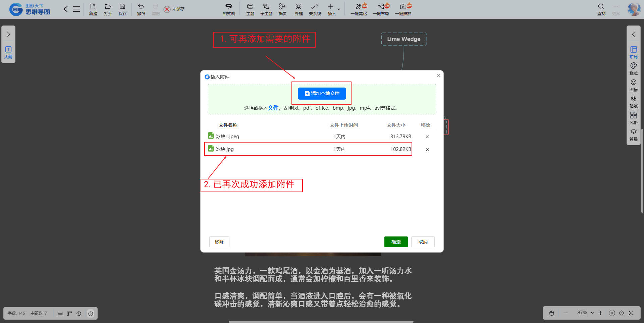This screenshot has height=323, width=644.
Task: Toggle fullscreen mode in bottom bar
Action: coord(631,313)
